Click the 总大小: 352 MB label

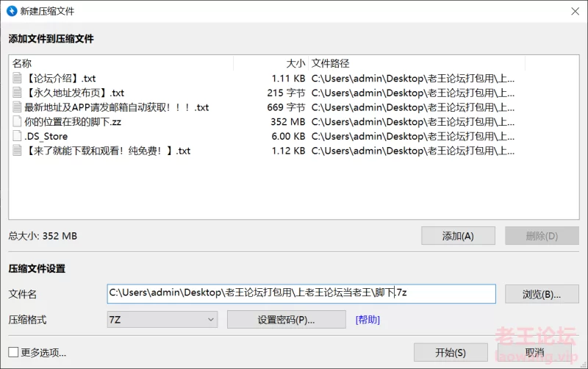[43, 236]
